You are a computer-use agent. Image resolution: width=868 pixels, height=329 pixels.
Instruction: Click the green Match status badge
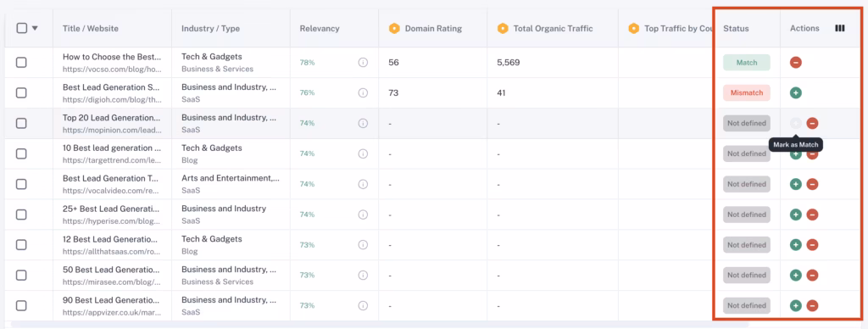tap(746, 63)
